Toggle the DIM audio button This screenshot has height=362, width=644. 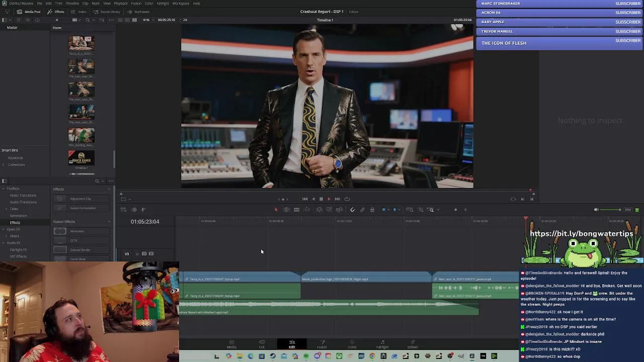point(628,210)
